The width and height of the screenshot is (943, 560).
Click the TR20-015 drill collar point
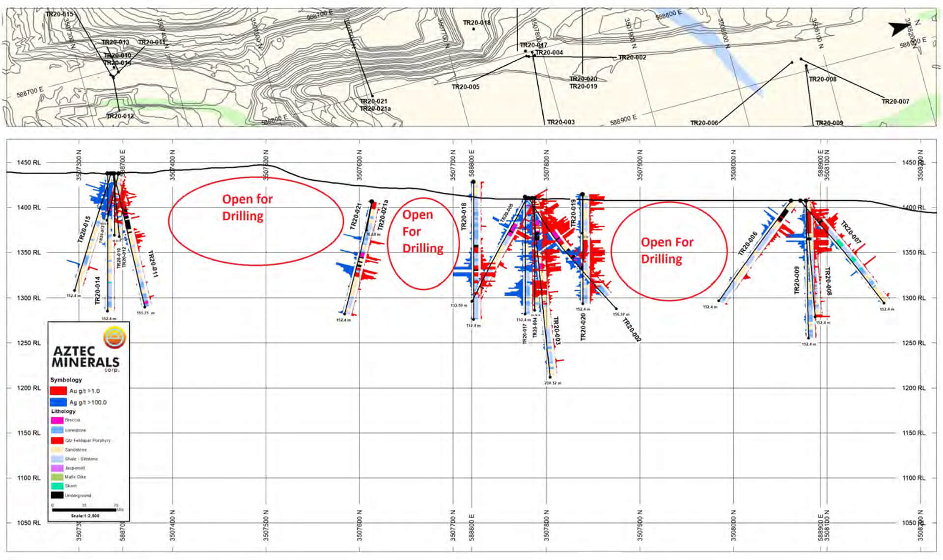pos(113,76)
